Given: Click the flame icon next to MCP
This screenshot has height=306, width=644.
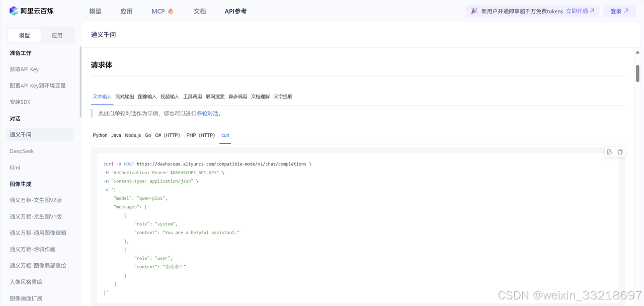Looking at the screenshot, I should (171, 11).
